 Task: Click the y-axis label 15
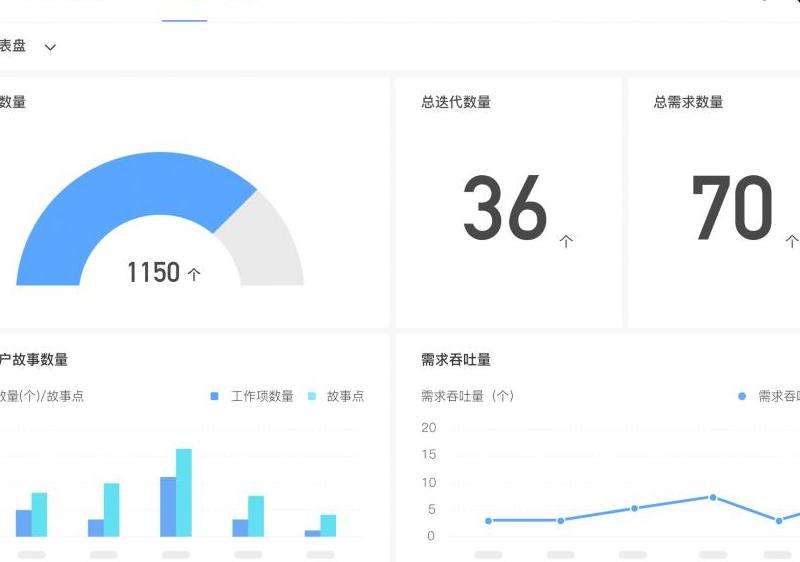pyautogui.click(x=429, y=454)
